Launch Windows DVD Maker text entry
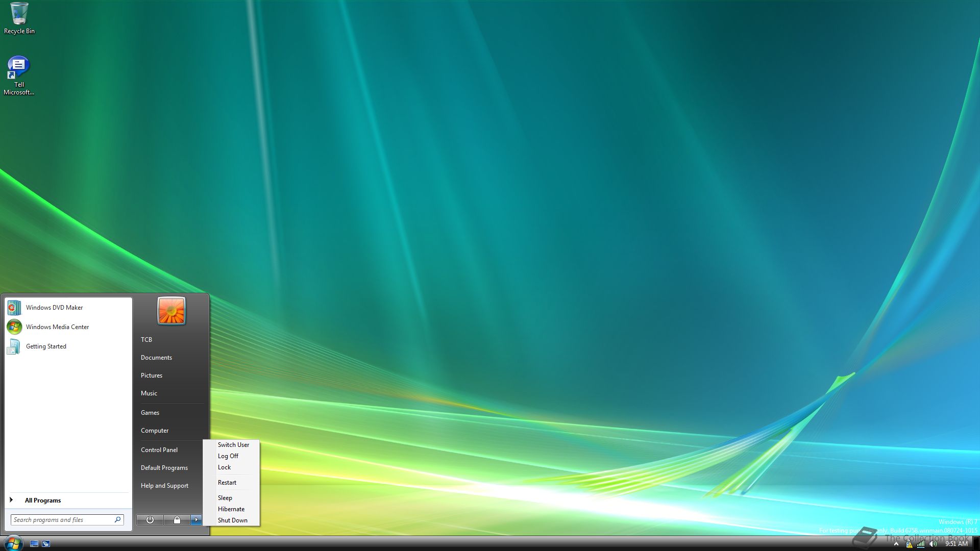This screenshot has width=980, height=551. point(54,308)
